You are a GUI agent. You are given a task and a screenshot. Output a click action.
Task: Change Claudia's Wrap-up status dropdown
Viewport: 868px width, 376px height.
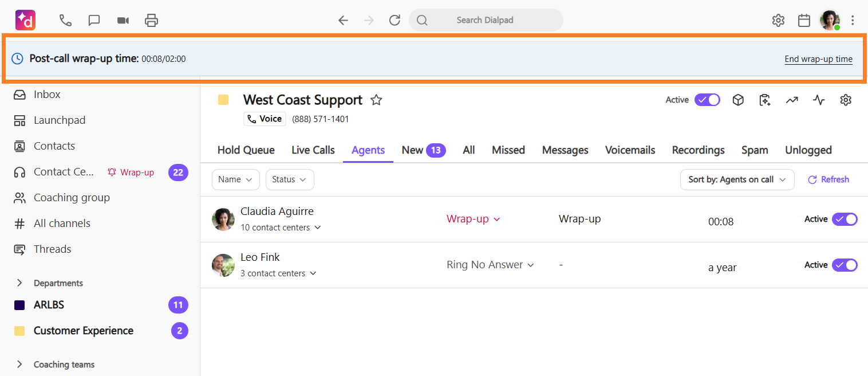coord(474,219)
